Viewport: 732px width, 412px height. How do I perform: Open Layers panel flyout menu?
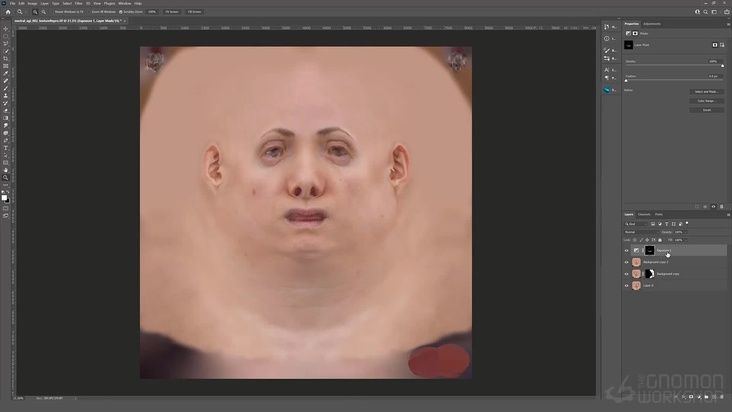(728, 215)
